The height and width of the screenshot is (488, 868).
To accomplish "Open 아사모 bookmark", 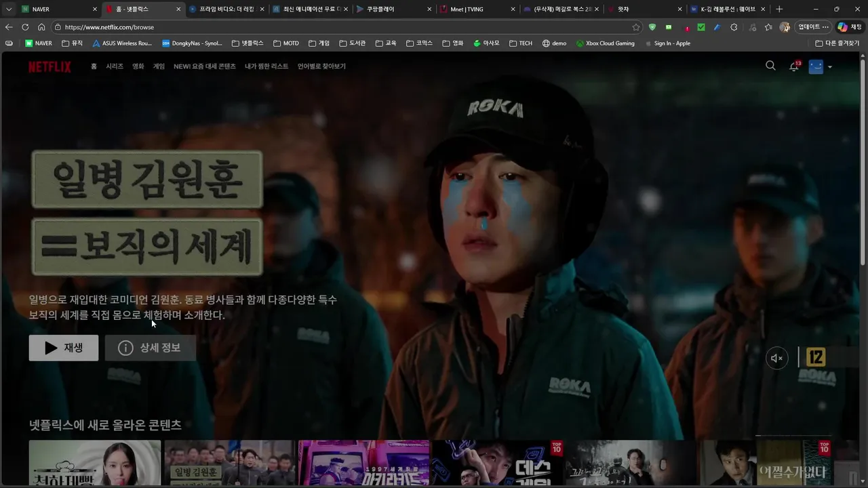I will click(486, 43).
